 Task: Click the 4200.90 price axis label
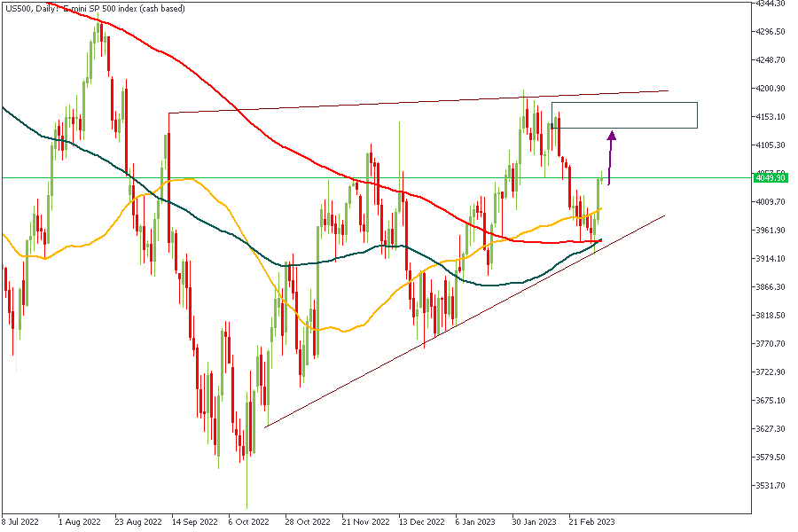point(771,89)
